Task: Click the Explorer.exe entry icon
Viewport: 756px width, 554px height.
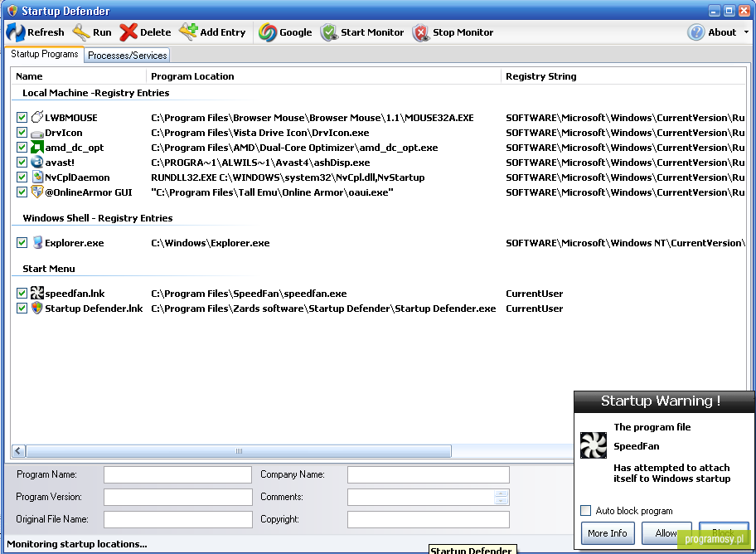Action: 37,242
